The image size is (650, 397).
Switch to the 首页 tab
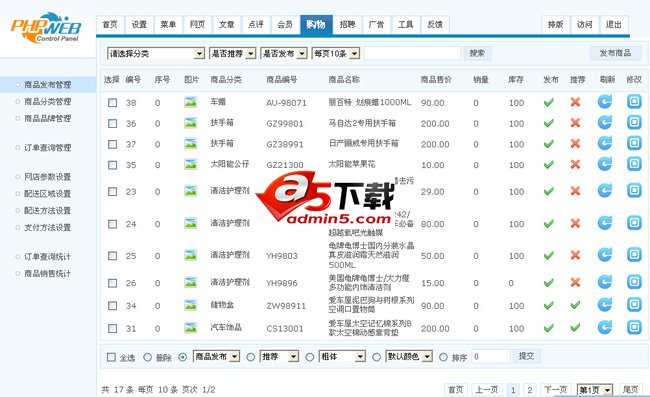(x=110, y=24)
